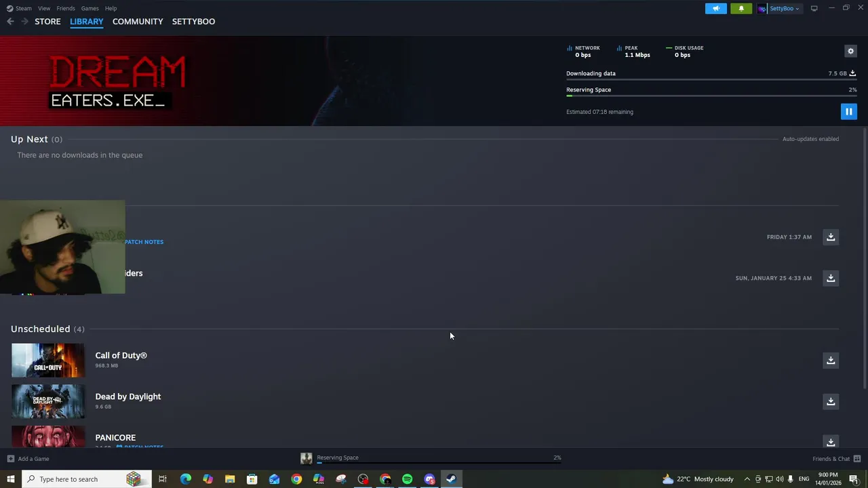Switch to the STORE tab
The width and height of the screenshot is (868, 488).
pos(47,22)
